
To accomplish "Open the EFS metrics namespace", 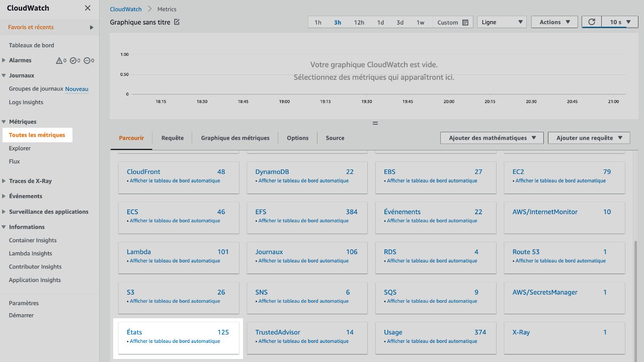I will (261, 212).
